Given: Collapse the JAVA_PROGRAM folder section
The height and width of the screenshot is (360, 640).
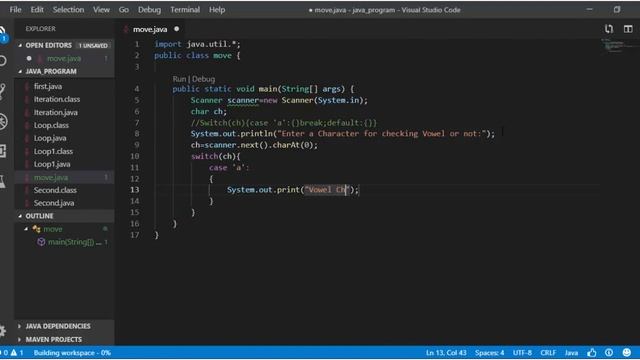Looking at the screenshot, I should (x=20, y=71).
